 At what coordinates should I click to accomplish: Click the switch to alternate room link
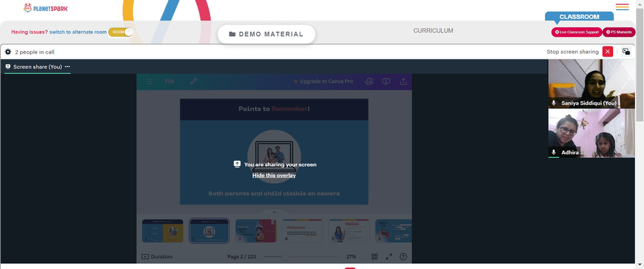[x=78, y=32]
